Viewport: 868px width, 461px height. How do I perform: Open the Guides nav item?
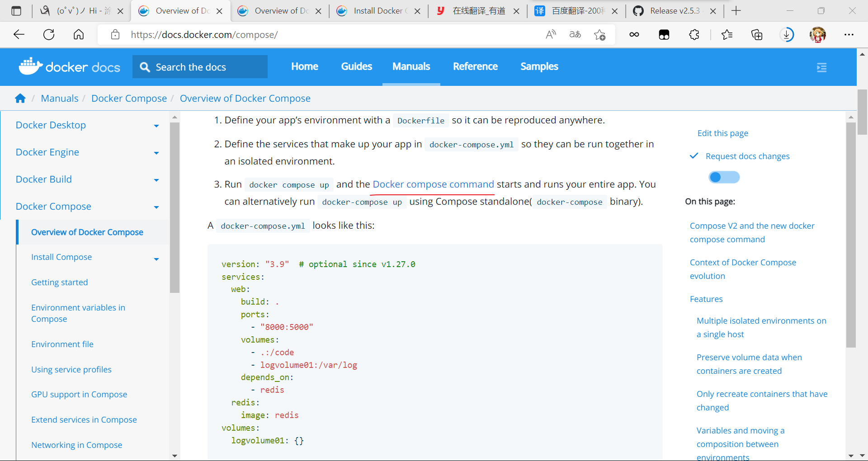pyautogui.click(x=357, y=66)
